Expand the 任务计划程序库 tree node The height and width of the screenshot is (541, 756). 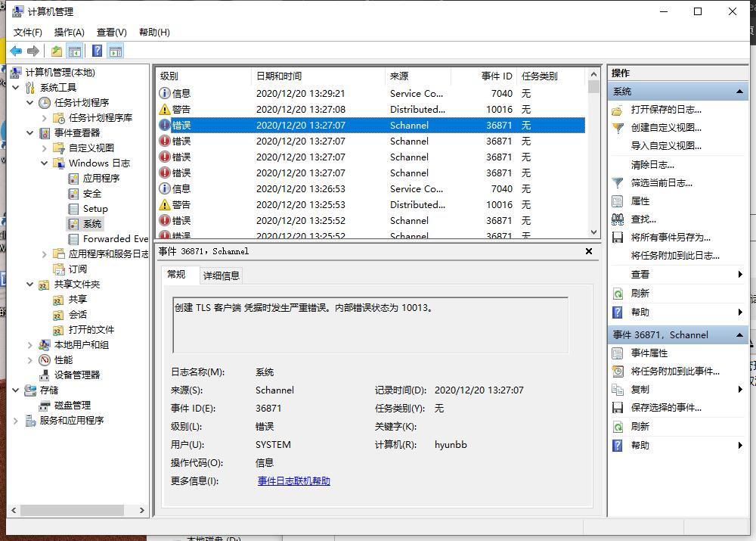45,118
